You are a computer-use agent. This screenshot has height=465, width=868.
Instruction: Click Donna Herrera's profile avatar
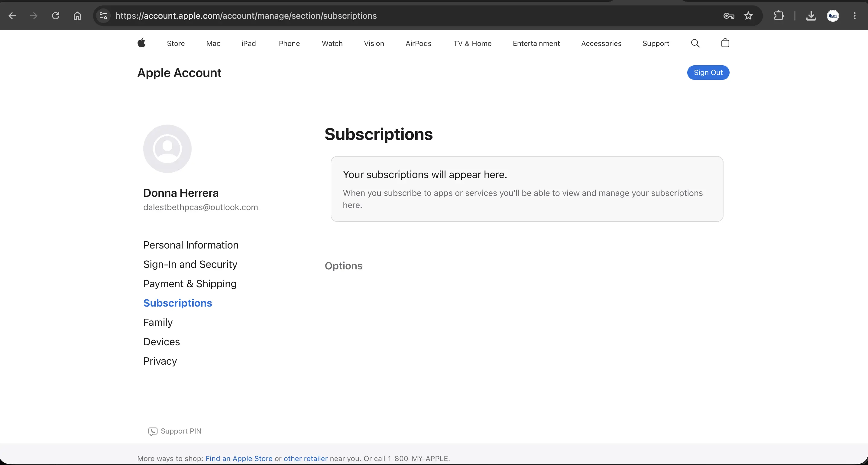(x=167, y=149)
